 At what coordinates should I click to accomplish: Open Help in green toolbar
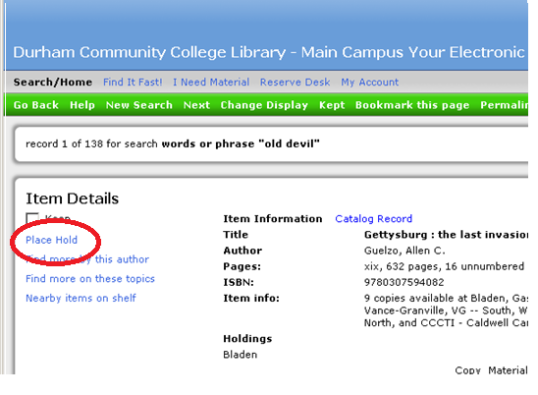click(x=82, y=105)
